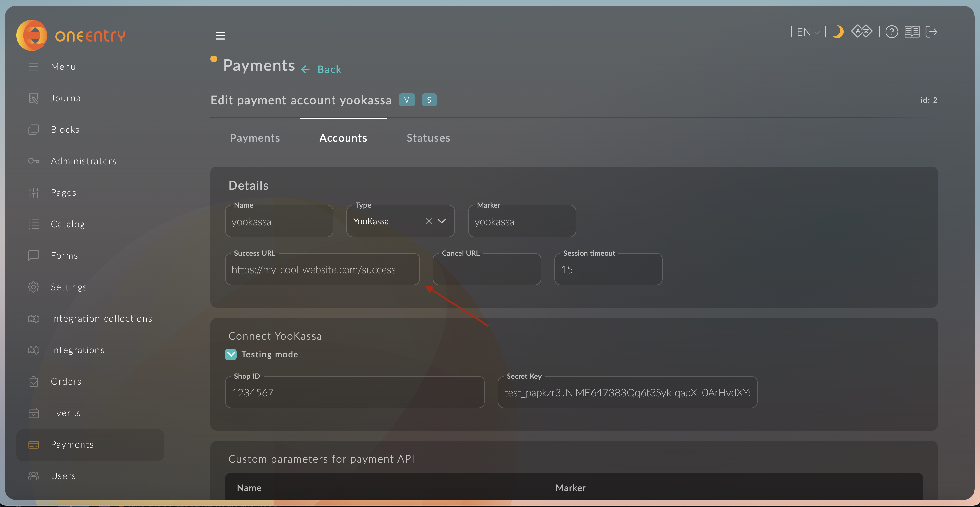The width and height of the screenshot is (980, 507).
Task: Click the Orders clipboard icon
Action: (33, 381)
